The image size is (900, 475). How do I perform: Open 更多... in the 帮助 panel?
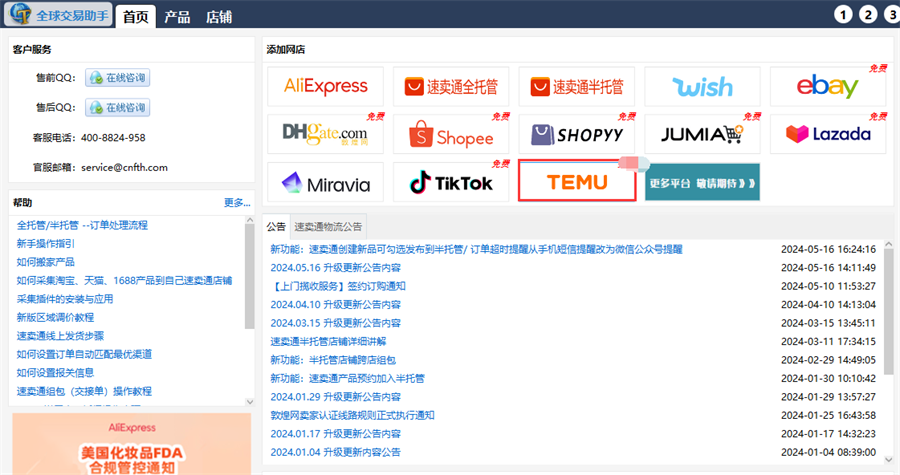pyautogui.click(x=237, y=203)
